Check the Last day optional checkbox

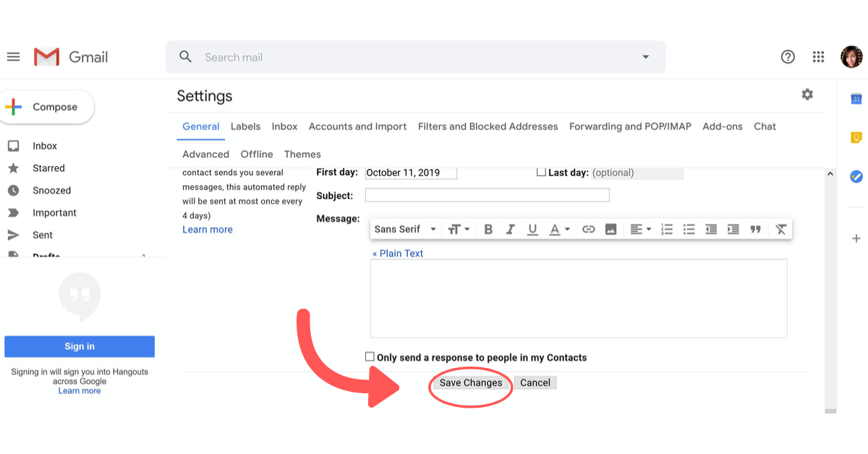pos(540,172)
